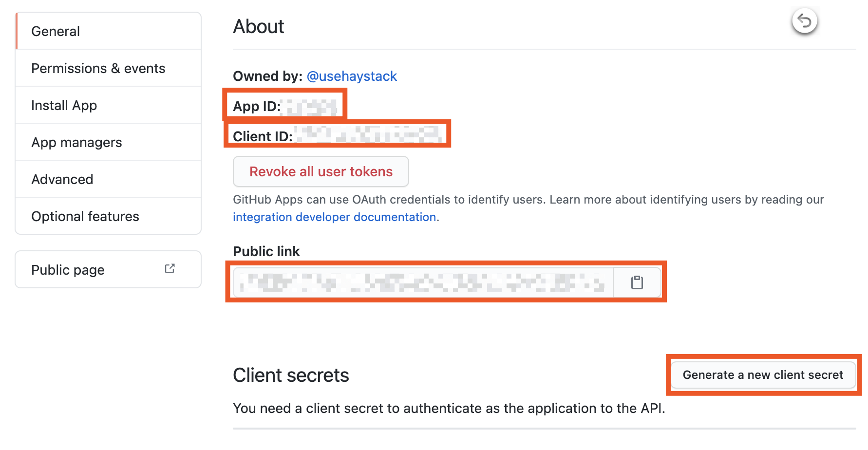This screenshot has height=450, width=868.
Task: Open Optional features in the sidebar
Action: pos(85,216)
